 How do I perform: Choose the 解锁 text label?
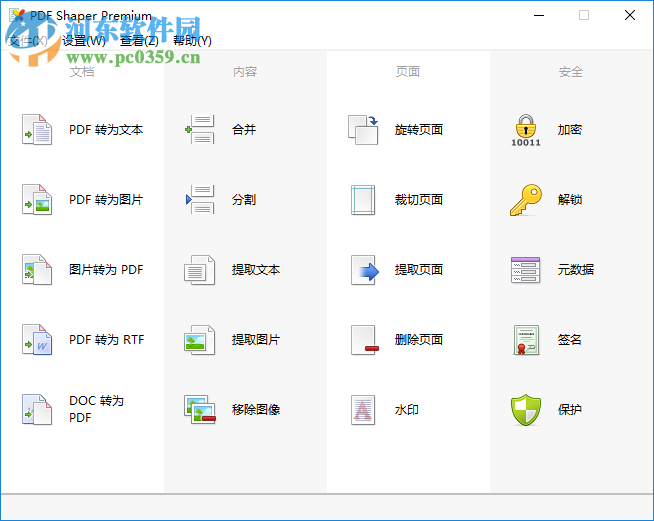click(x=570, y=200)
